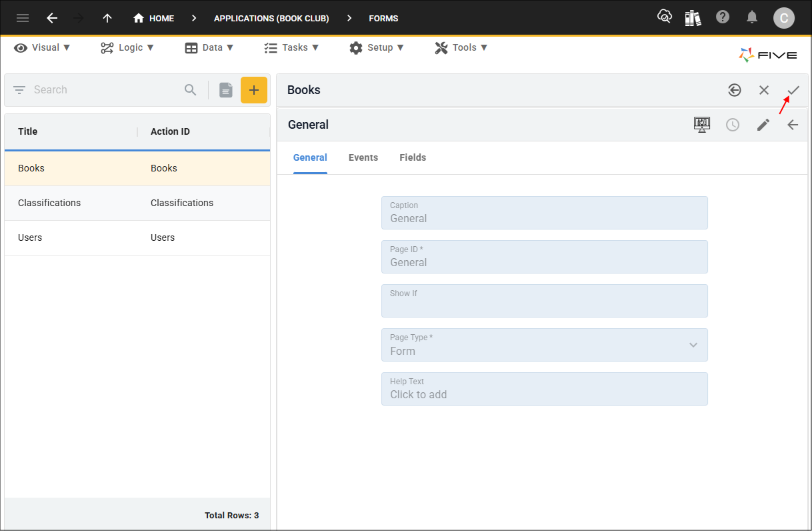Open the user avatar C

coord(784,18)
